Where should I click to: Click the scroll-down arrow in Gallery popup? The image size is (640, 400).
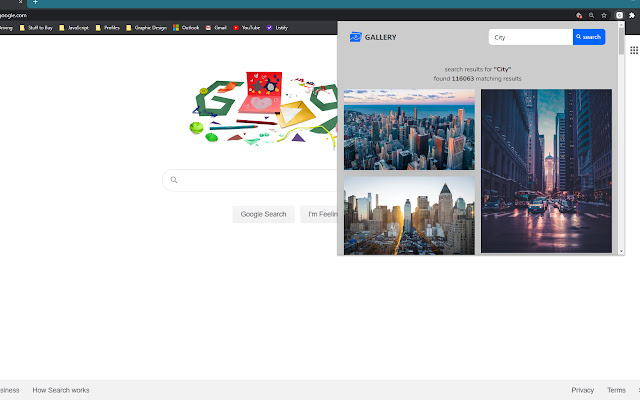pos(621,251)
